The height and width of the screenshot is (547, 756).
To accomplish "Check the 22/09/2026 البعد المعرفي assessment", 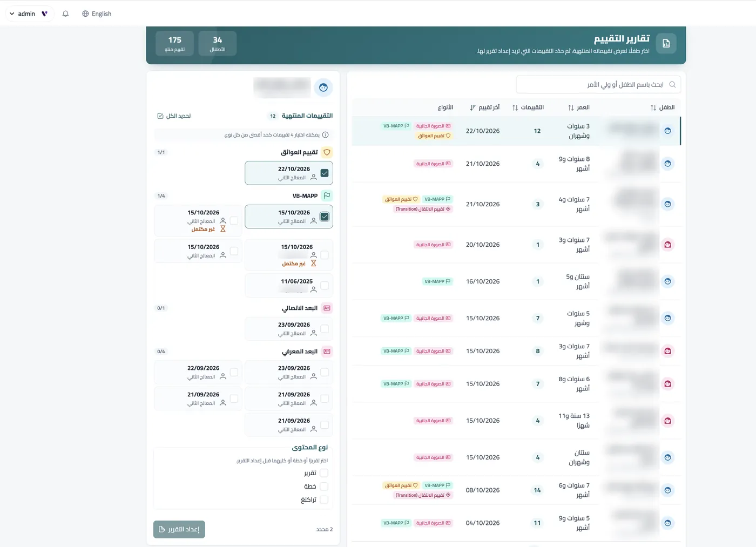I will pos(234,372).
